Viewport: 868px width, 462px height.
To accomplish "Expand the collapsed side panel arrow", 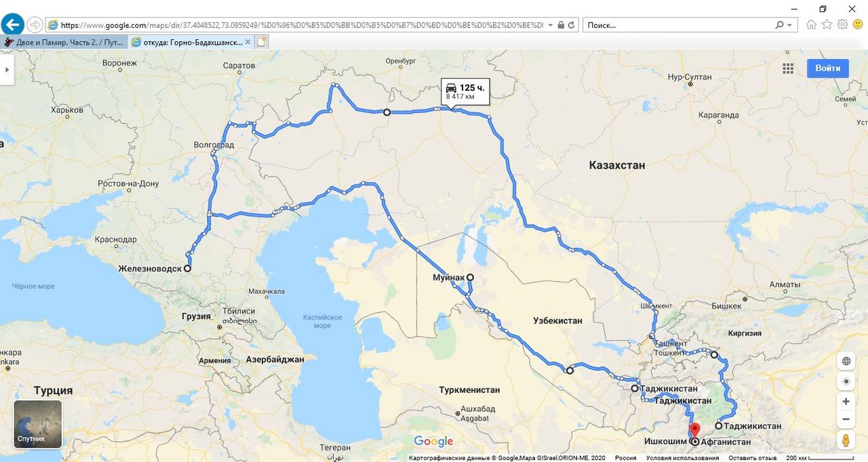I will click(x=7, y=69).
